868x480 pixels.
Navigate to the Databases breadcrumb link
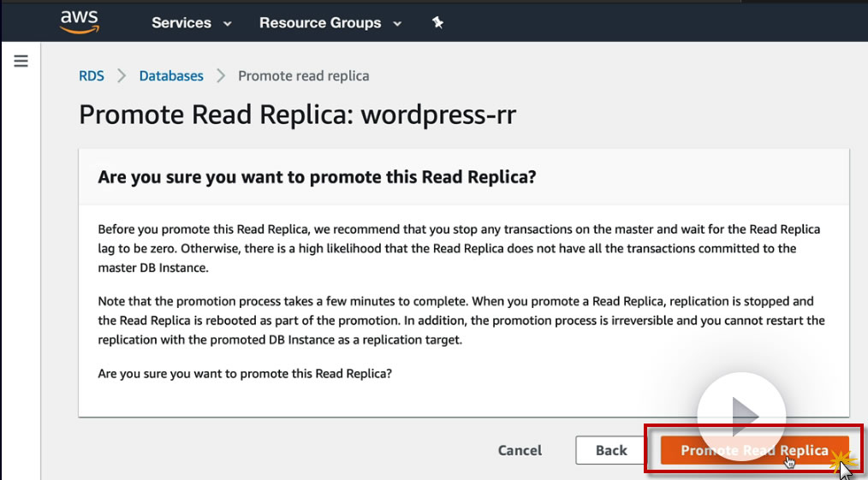point(171,76)
